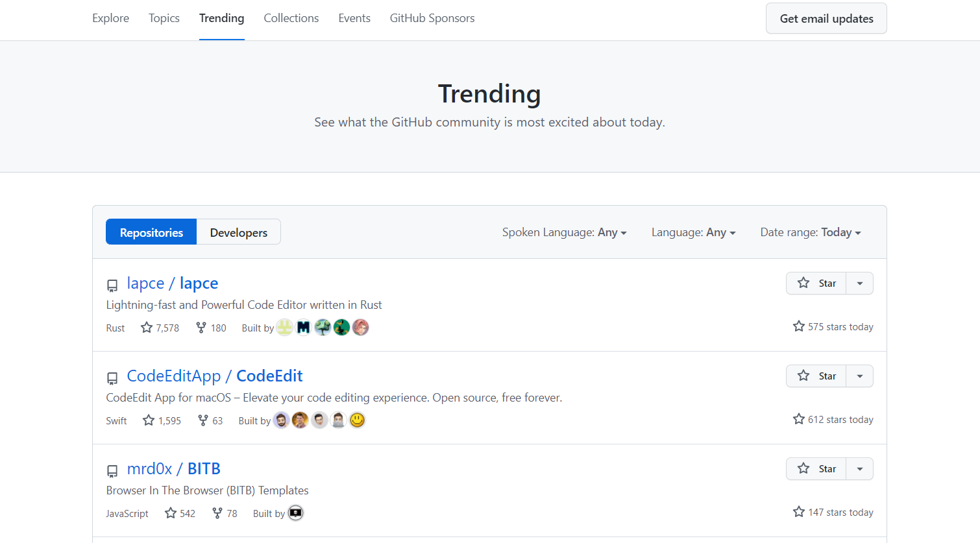Click the Swift language label
This screenshot has width=980, height=543.
(116, 420)
